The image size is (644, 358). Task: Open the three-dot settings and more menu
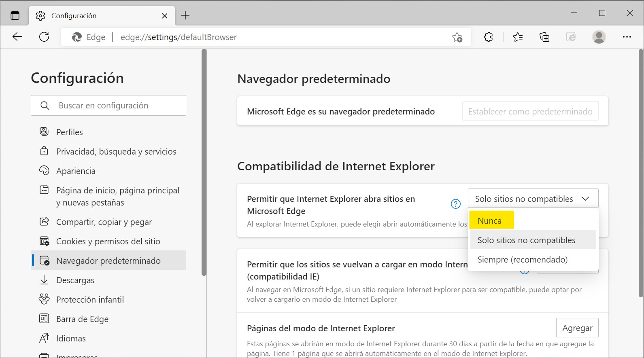627,37
